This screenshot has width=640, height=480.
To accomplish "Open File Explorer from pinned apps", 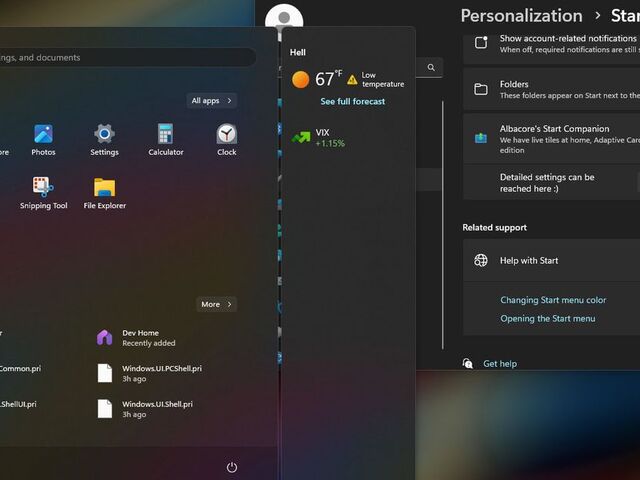I will pos(104,187).
